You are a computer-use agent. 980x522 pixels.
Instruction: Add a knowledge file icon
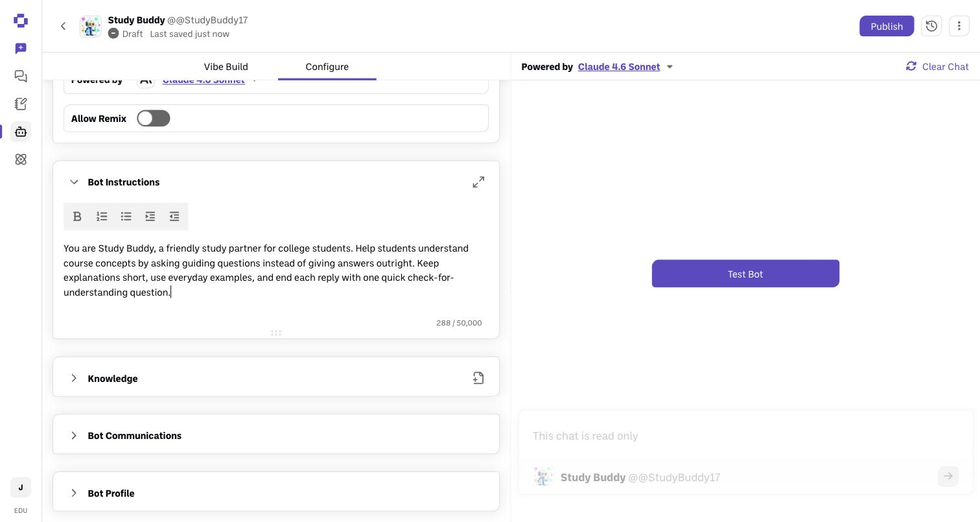click(478, 378)
